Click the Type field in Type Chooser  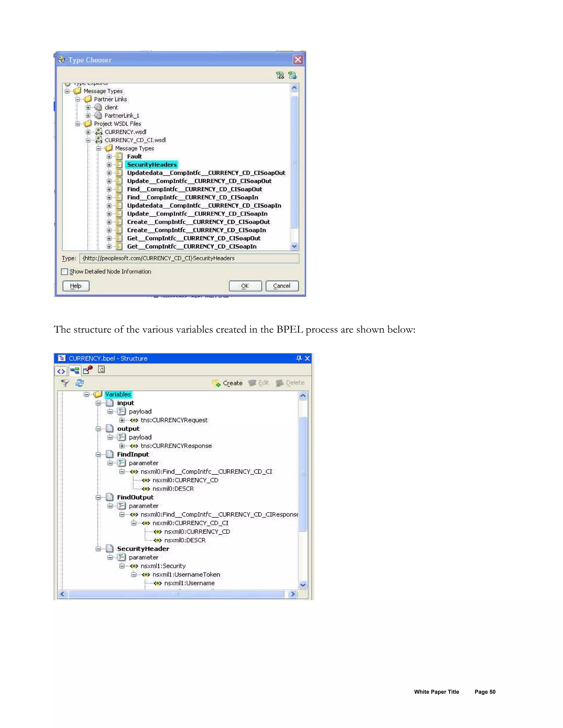pyautogui.click(x=189, y=258)
